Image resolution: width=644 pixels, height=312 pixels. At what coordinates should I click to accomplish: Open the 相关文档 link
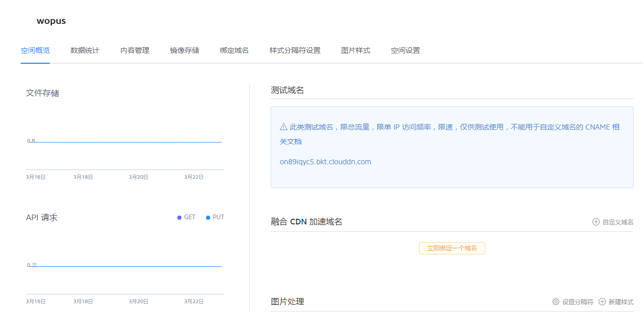[291, 141]
